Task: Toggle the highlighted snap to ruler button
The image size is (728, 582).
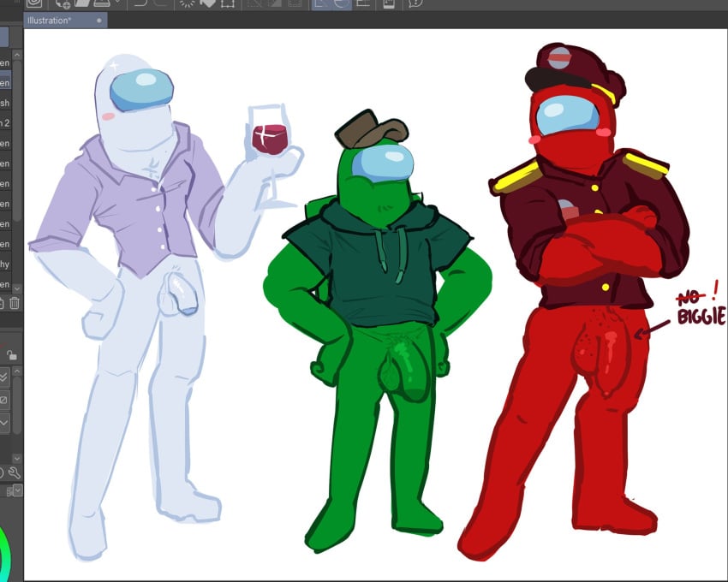Action: pyautogui.click(x=321, y=3)
